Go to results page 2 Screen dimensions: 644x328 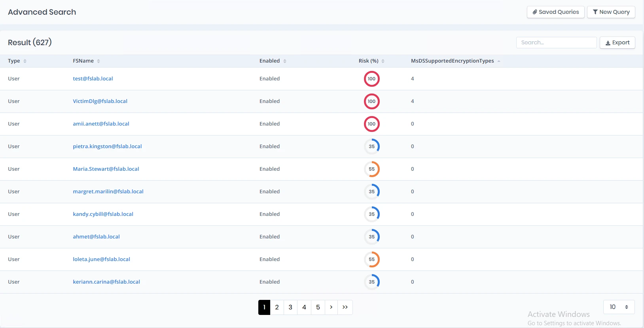coord(277,307)
